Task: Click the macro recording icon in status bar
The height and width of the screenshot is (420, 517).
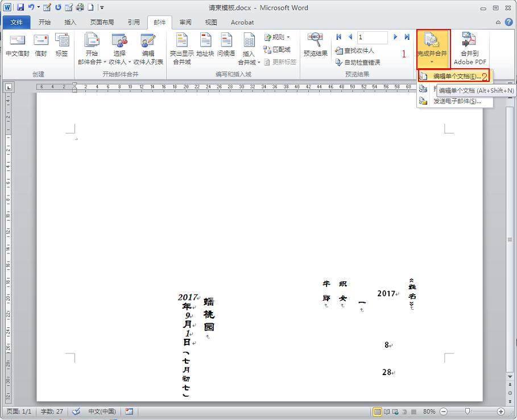Action: 129,411
